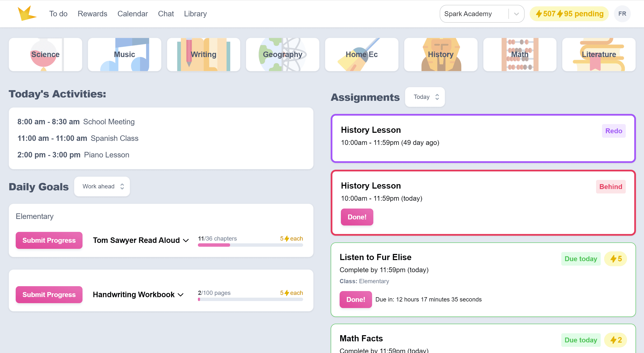Open the History subject tile
The width and height of the screenshot is (644, 353).
pyautogui.click(x=441, y=54)
